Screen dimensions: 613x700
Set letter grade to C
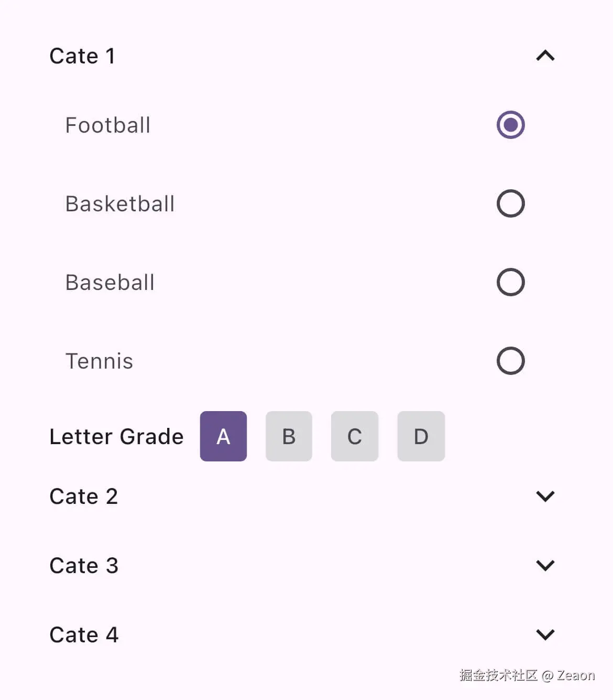(355, 436)
